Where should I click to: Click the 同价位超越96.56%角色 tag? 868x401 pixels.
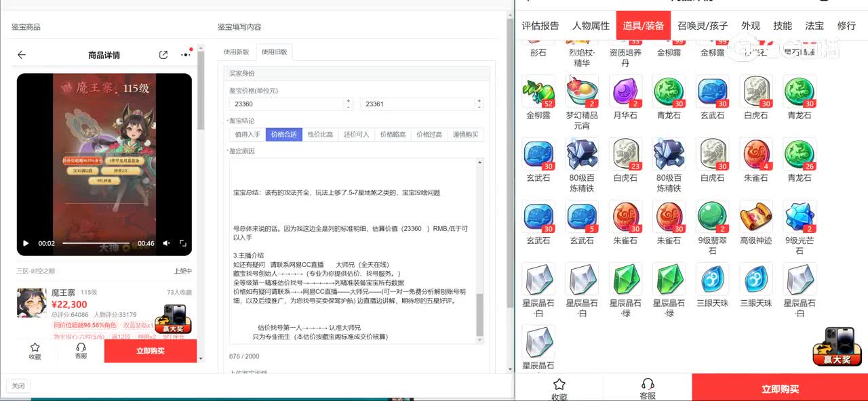[x=85, y=325]
